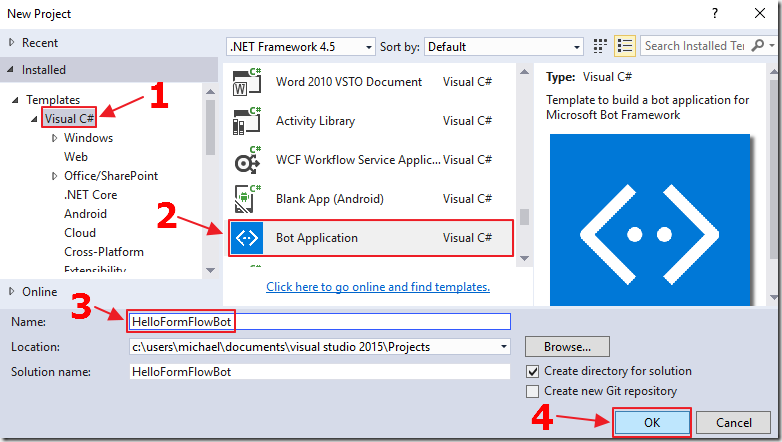Select the .NET Core template category

91,195
